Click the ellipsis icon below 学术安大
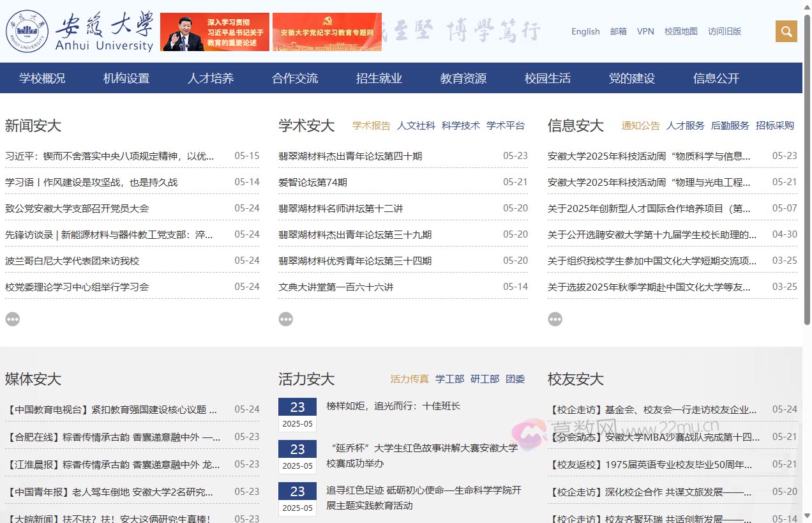The width and height of the screenshot is (812, 523). pos(285,319)
